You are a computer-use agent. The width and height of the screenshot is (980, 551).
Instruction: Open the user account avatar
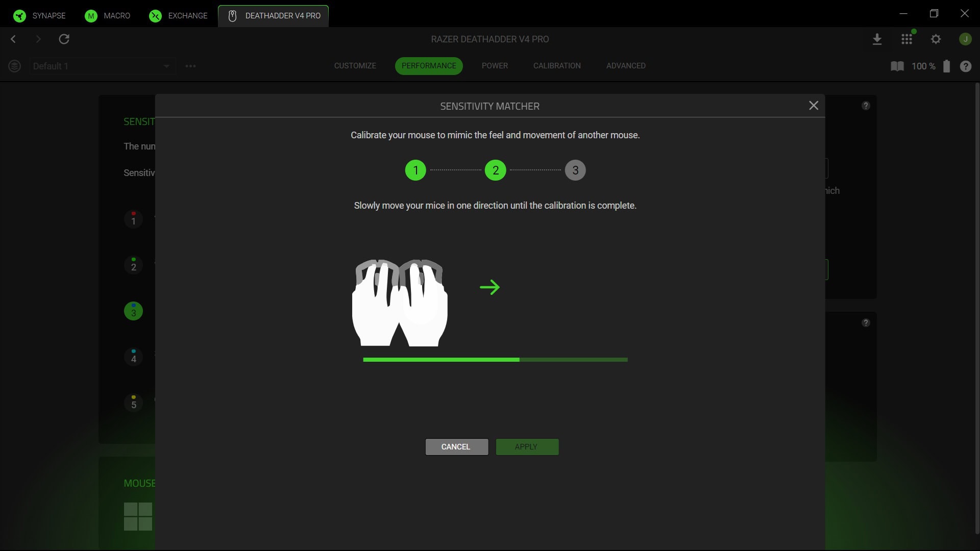click(x=965, y=39)
